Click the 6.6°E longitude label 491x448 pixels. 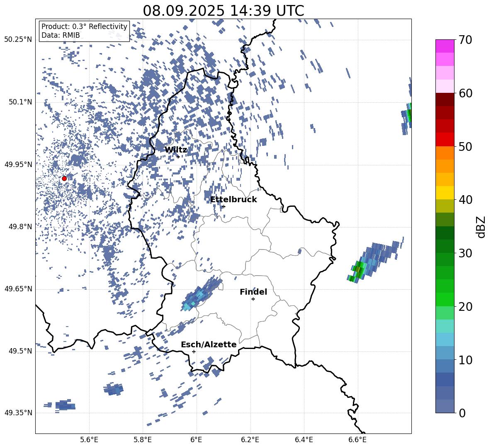point(357,440)
